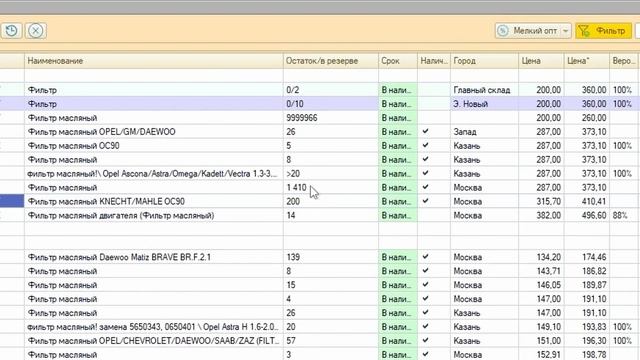Click price 198,78
The image size is (640, 360).
tap(594, 355)
